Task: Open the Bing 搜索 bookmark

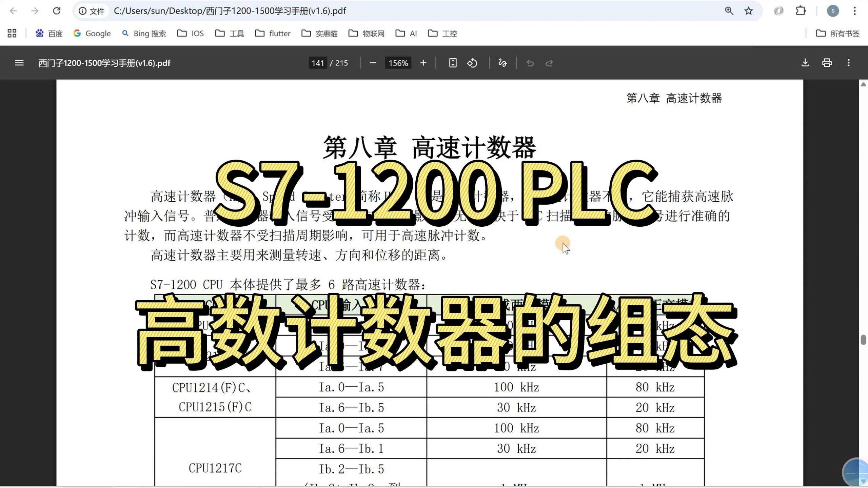Action: click(144, 33)
